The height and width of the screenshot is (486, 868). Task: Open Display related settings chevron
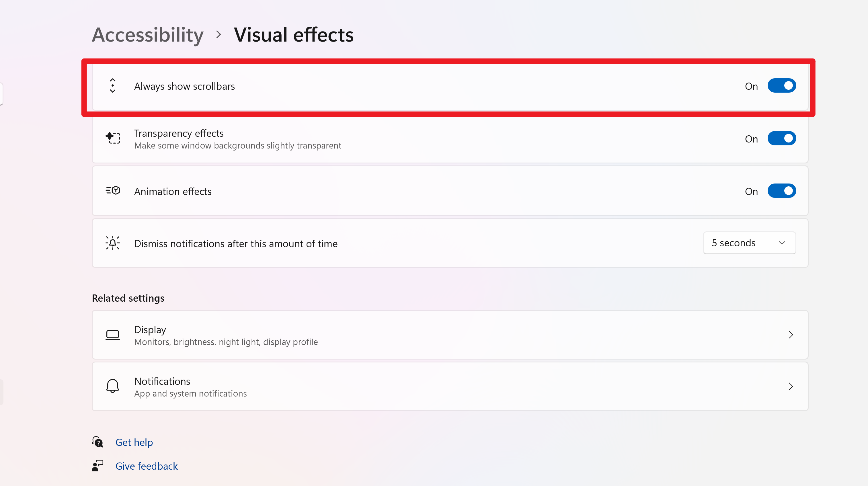(x=791, y=335)
